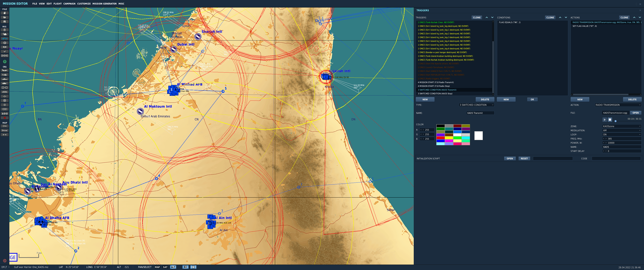
Task: Open the VIEW menu
Action: pos(42,4)
